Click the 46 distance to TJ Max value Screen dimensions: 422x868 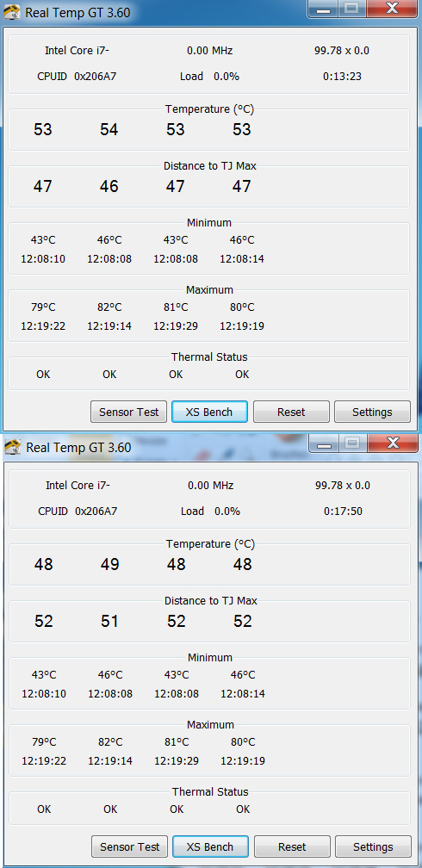click(109, 186)
